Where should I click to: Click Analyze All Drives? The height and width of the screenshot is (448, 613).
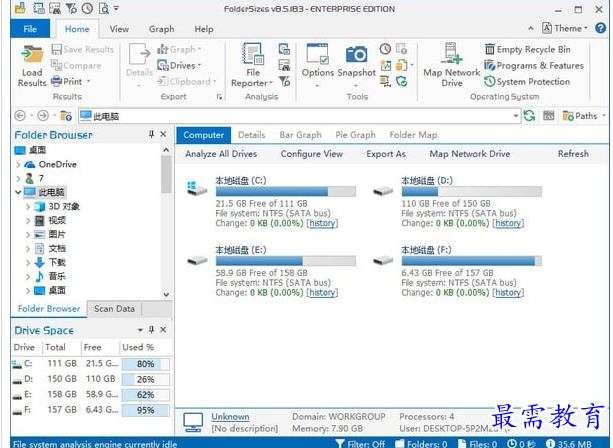(x=221, y=154)
